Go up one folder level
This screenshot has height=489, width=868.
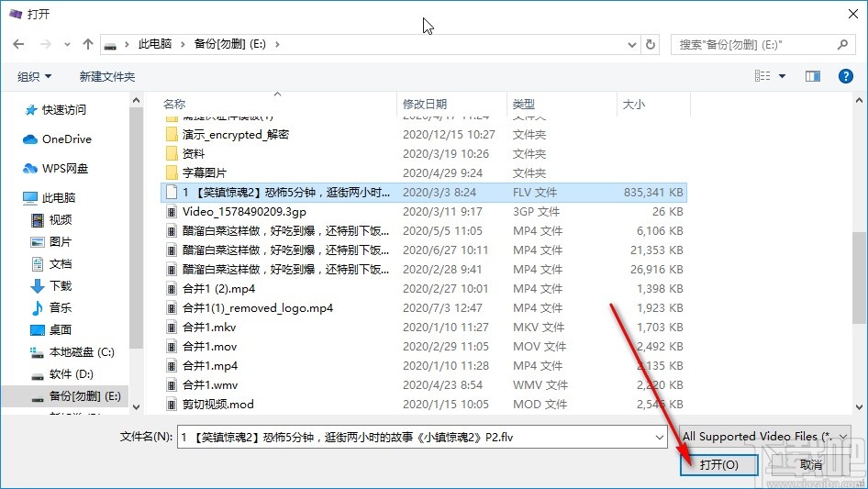coord(87,44)
